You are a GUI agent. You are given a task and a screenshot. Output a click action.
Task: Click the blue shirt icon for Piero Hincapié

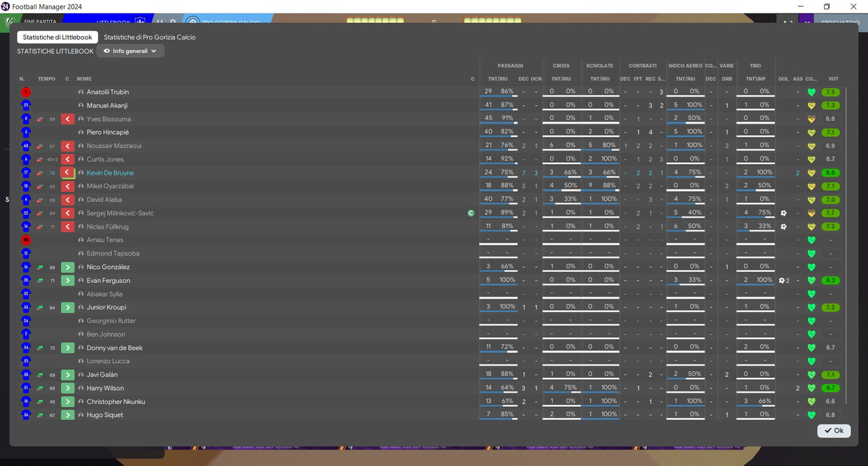pyautogui.click(x=26, y=132)
